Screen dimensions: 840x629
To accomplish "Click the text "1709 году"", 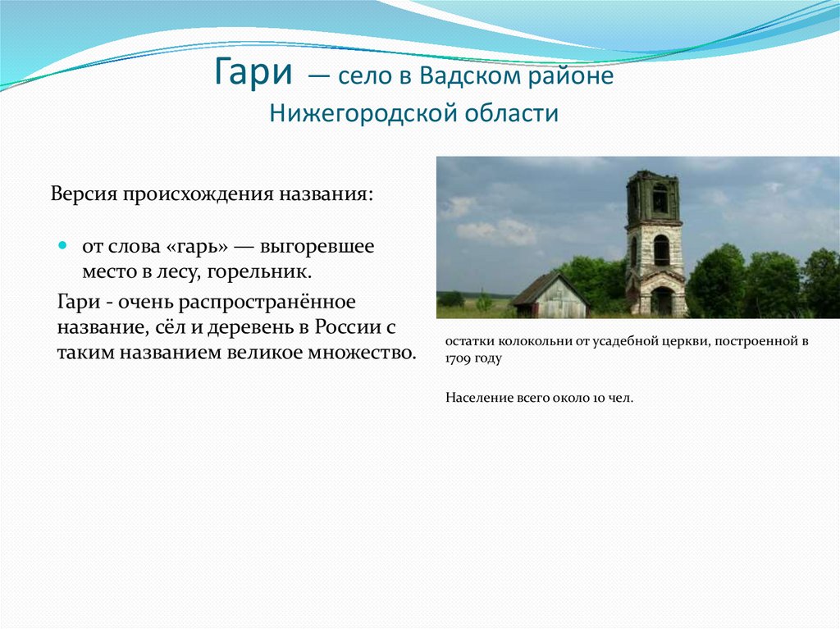I will 473,358.
